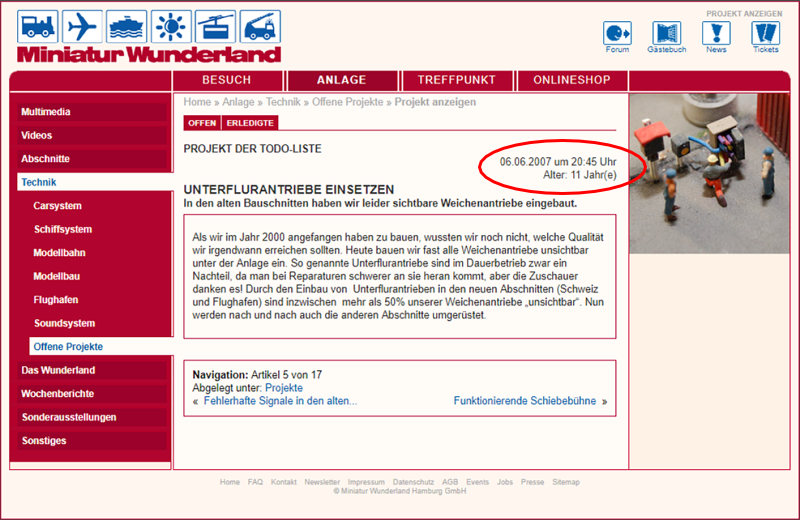Click the Tickets text label

click(765, 49)
